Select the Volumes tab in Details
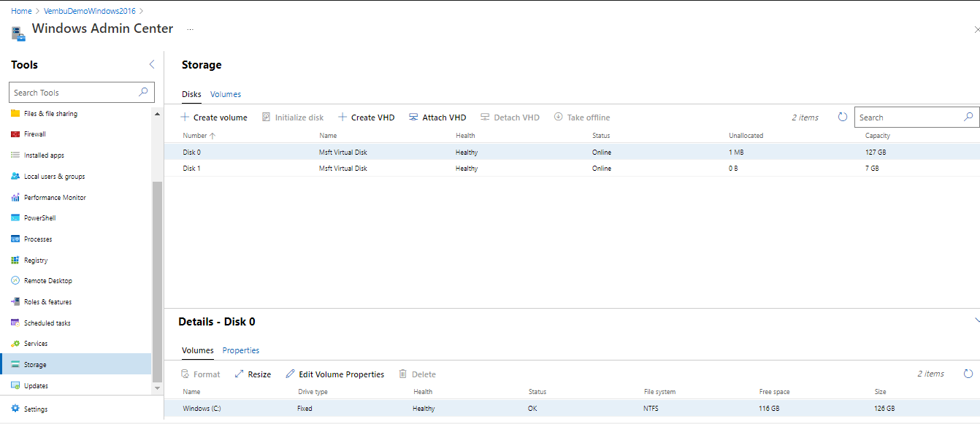The height and width of the screenshot is (424, 980). [198, 351]
